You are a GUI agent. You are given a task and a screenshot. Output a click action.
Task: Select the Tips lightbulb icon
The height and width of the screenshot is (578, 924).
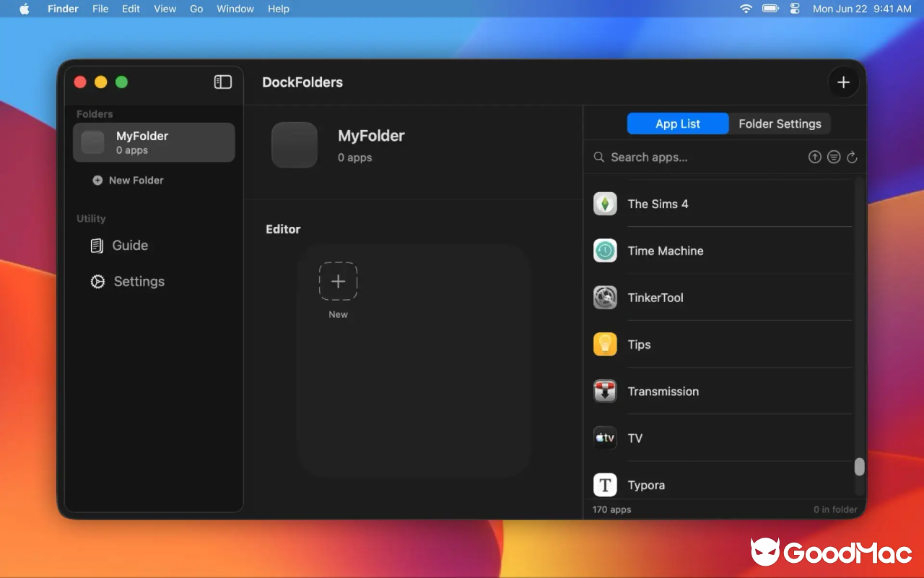coord(605,345)
